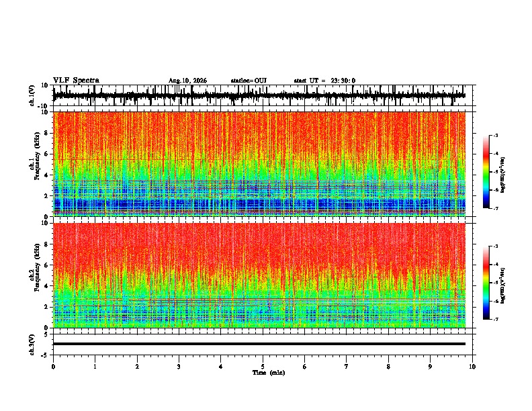Click the time axis tick label 5

[x=263, y=367]
